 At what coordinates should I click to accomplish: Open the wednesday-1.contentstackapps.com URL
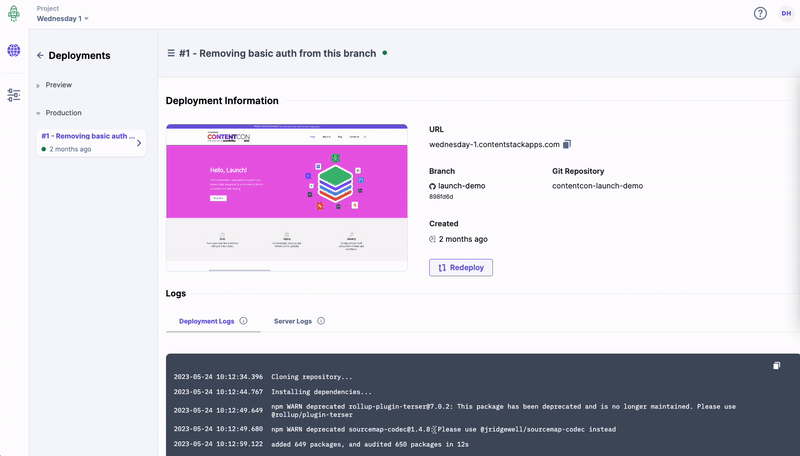[494, 145]
